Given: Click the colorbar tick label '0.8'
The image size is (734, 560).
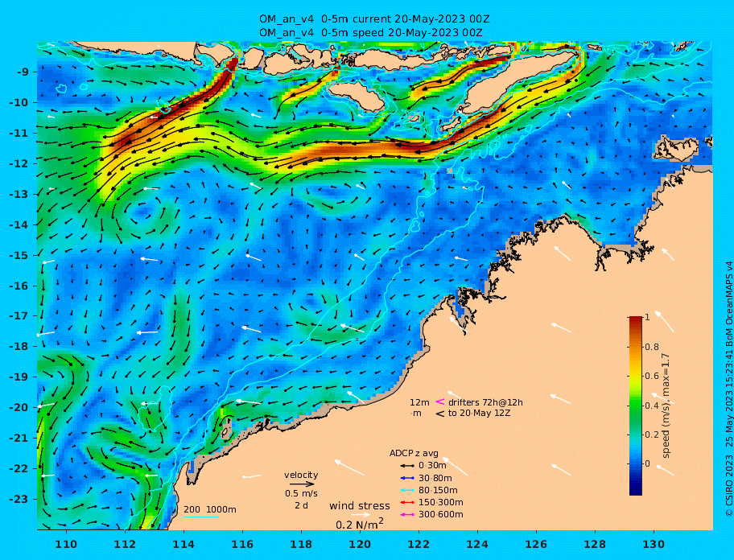Looking at the screenshot, I should 652,347.
